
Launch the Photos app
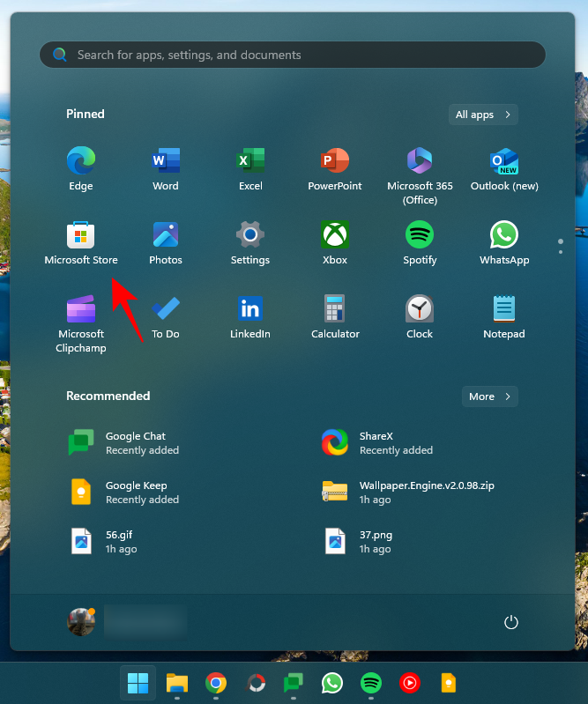[166, 243]
